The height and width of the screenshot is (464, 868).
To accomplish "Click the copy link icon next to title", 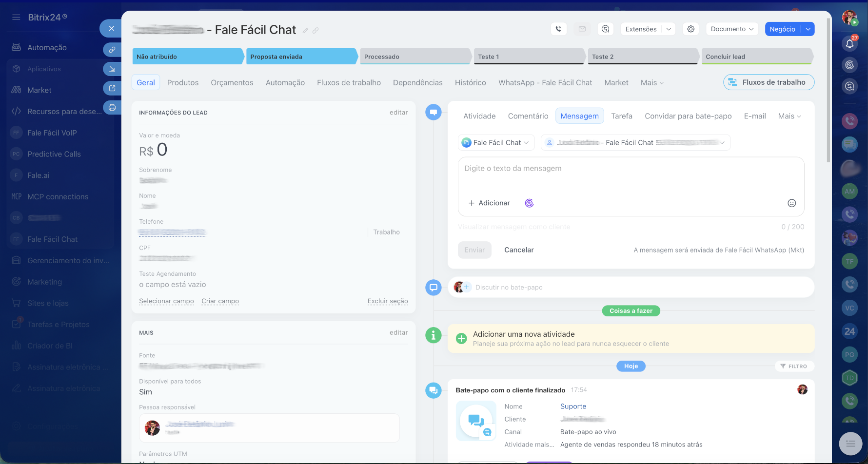I will pyautogui.click(x=316, y=31).
